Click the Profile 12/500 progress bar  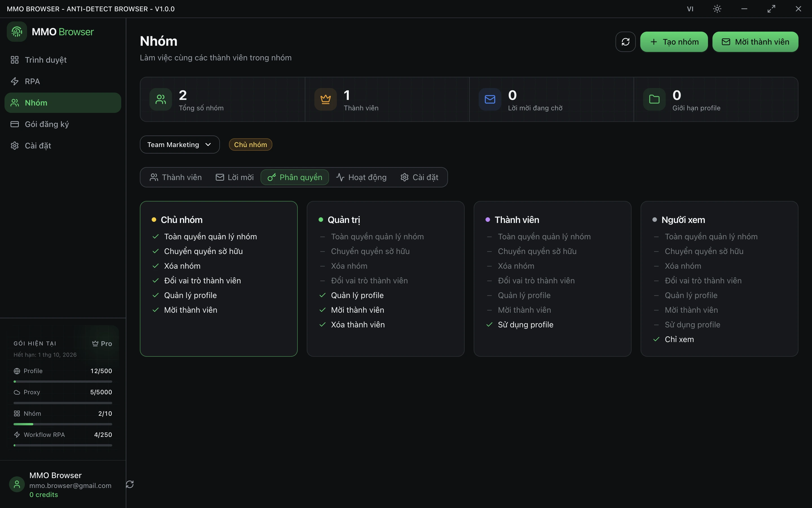(63, 382)
